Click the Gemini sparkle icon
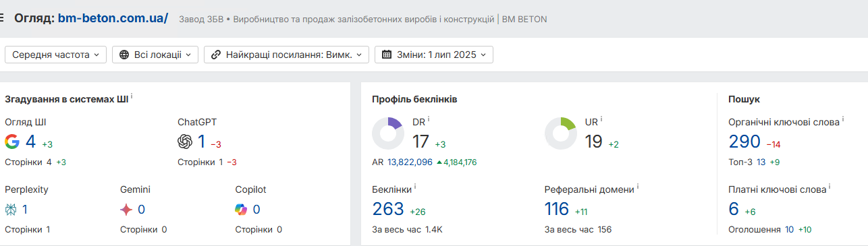Viewport: 868px width, 246px height. (126, 210)
